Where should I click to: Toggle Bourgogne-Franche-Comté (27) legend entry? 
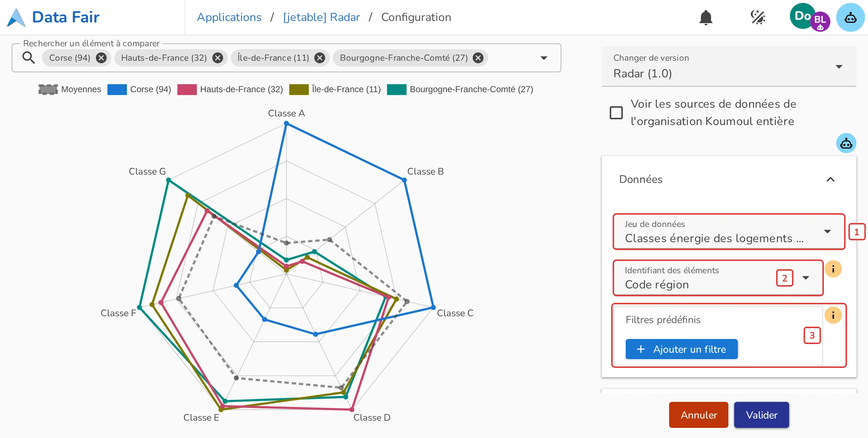pos(460,89)
